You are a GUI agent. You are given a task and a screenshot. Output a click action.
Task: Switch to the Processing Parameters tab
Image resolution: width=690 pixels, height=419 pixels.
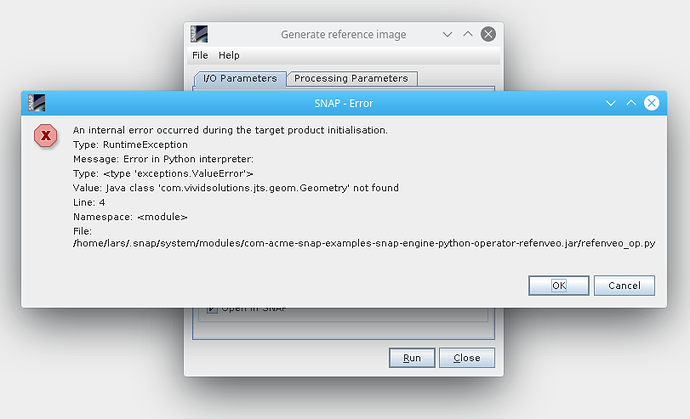(x=351, y=78)
